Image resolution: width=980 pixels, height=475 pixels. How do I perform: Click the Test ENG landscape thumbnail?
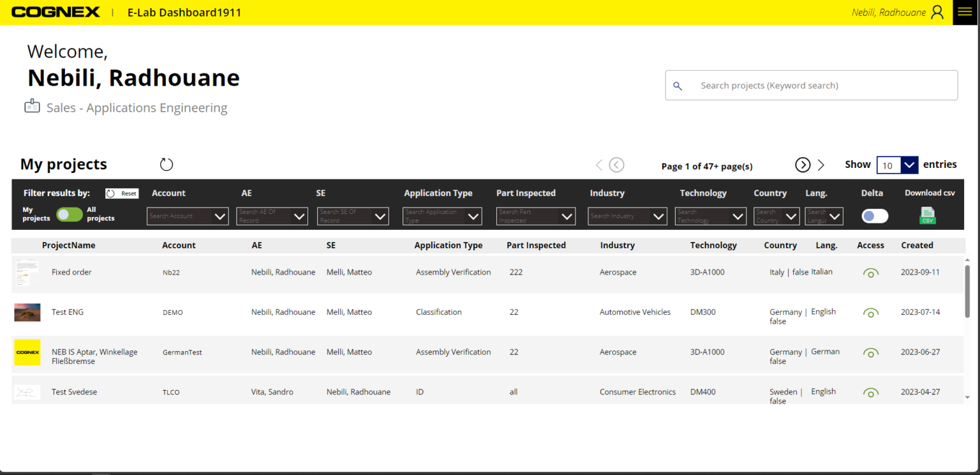tap(27, 312)
